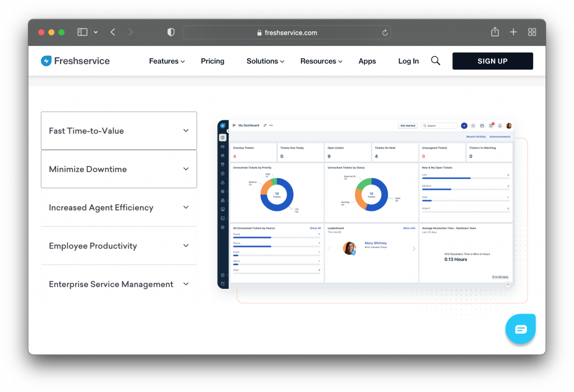Click the Mary Whitney name link

[376, 243]
